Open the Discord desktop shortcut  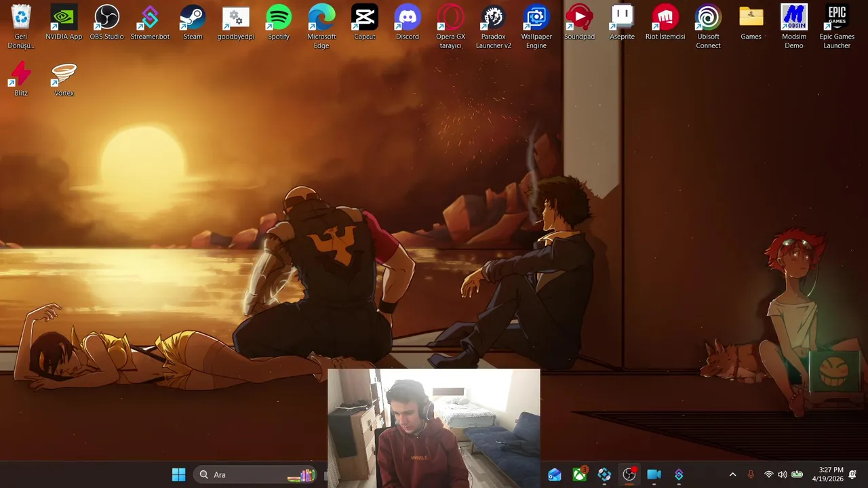[x=408, y=22]
